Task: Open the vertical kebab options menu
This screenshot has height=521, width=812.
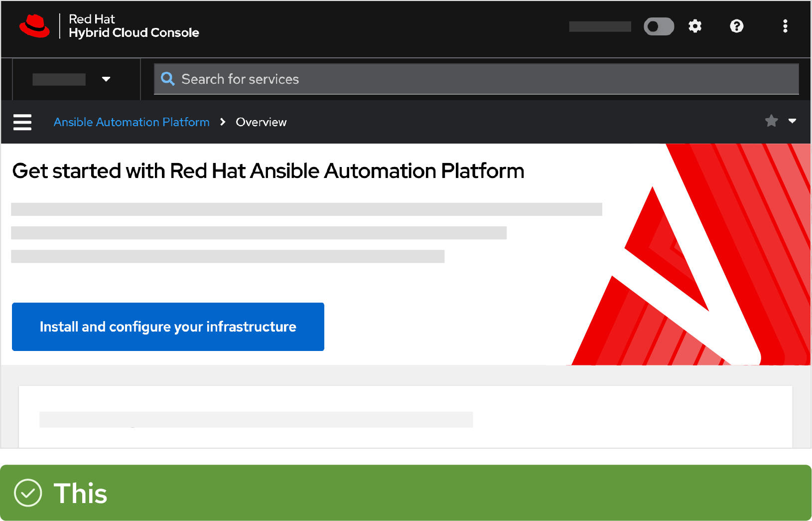Action: tap(785, 26)
